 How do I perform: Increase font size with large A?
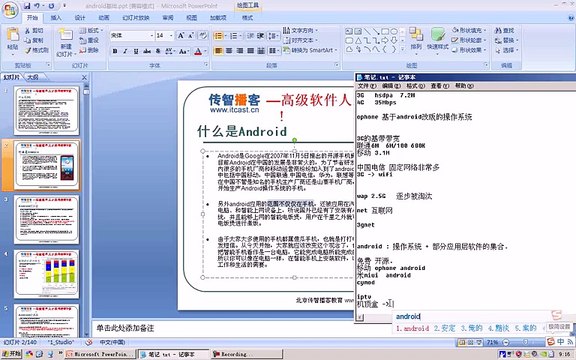click(181, 35)
